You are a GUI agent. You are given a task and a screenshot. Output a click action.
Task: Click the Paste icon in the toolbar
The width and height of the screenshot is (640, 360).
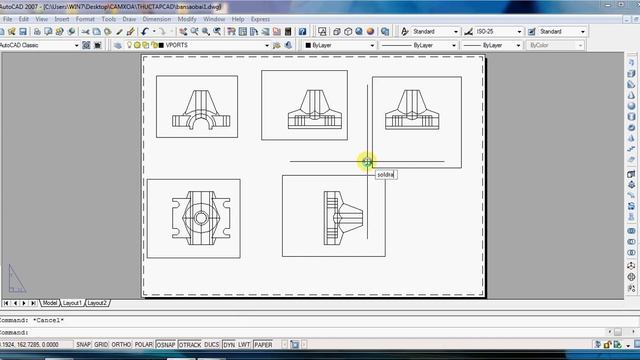108,31
